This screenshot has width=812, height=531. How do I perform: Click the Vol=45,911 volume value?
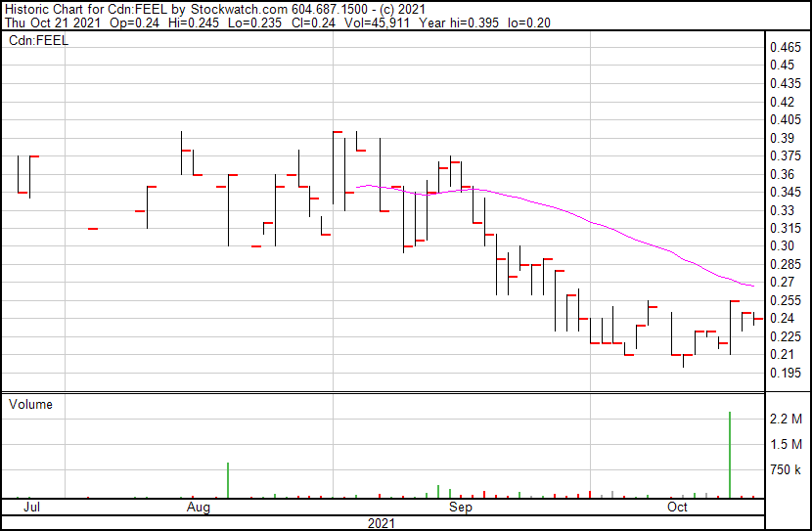(377, 22)
